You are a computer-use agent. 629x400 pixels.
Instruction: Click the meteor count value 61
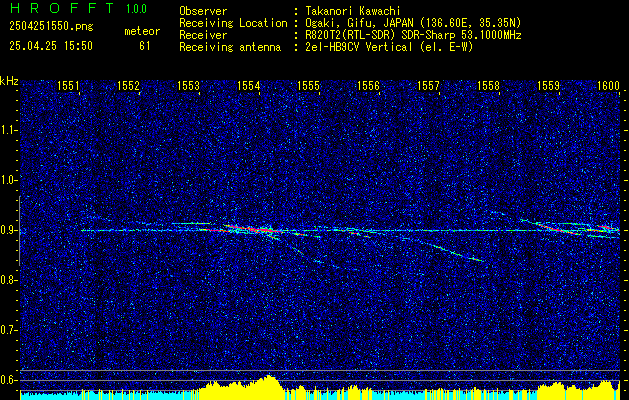(145, 46)
